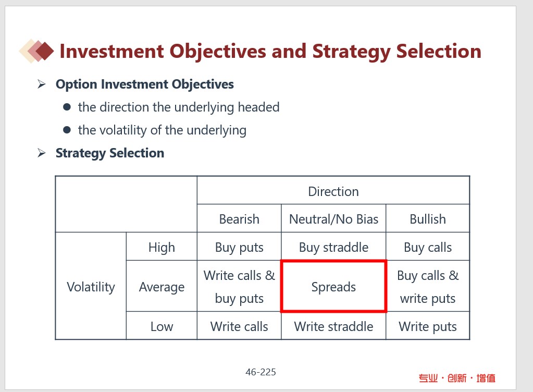533x392 pixels.
Task: Click the page number '46-225'
Action: 261,372
